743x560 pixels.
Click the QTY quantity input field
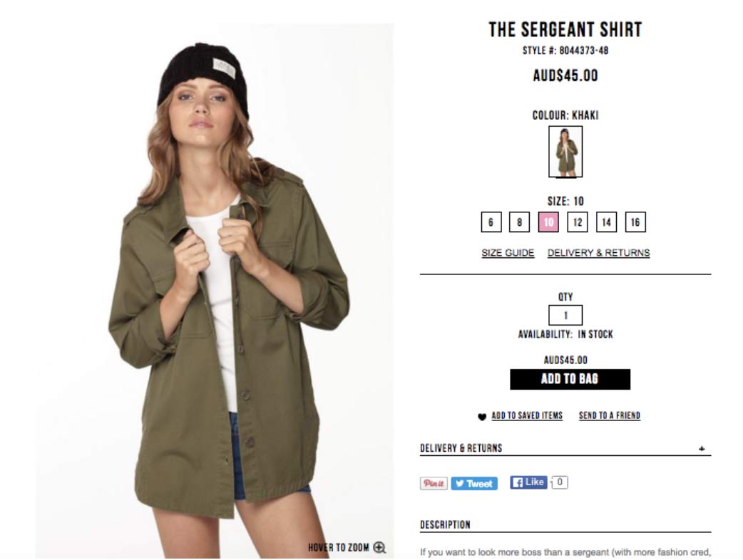(x=565, y=315)
